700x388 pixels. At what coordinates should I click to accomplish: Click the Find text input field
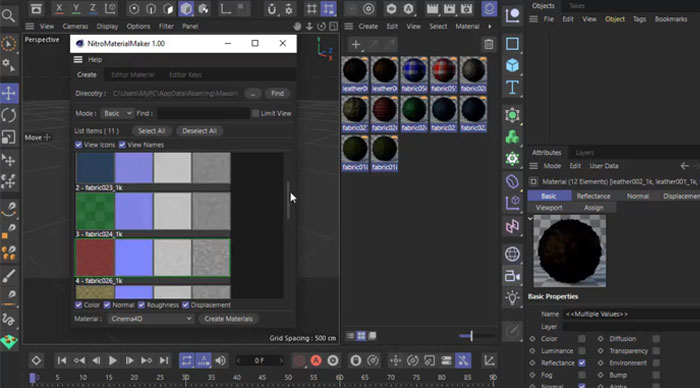[x=203, y=113]
